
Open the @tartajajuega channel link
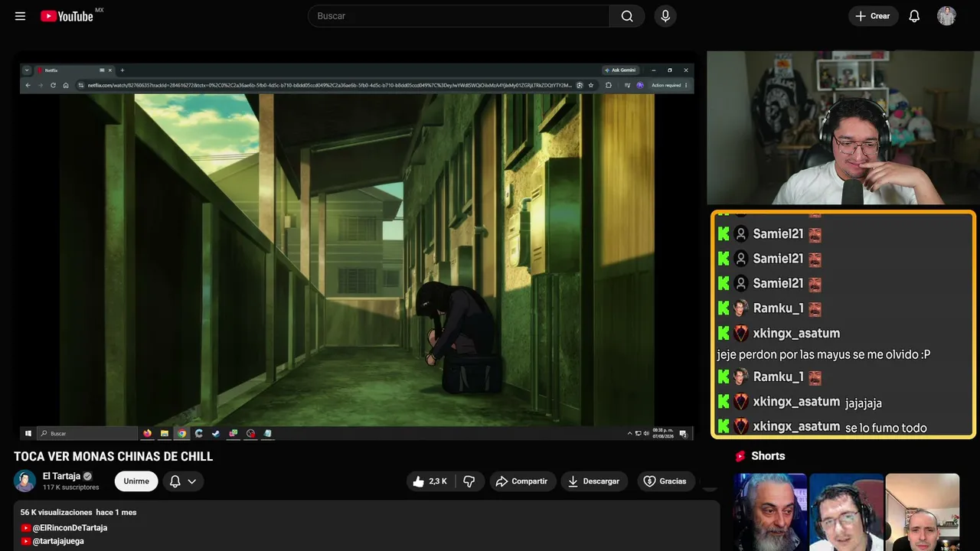click(58, 541)
